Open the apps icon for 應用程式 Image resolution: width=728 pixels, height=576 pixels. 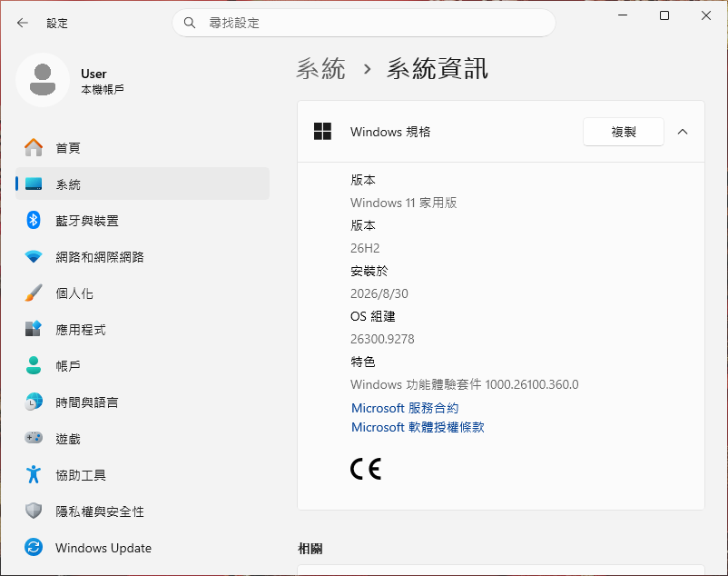[x=34, y=329]
